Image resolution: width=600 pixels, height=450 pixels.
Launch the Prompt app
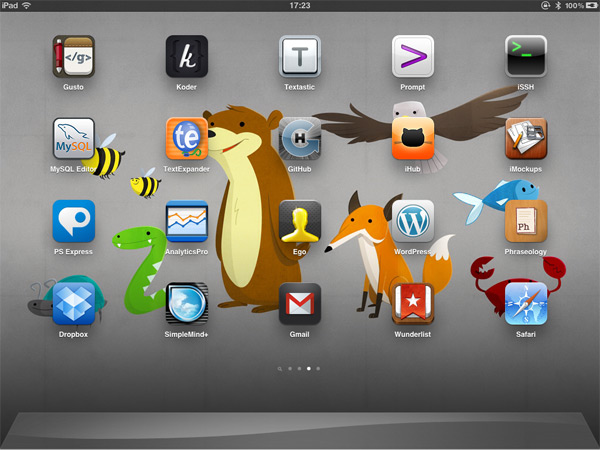[413, 56]
